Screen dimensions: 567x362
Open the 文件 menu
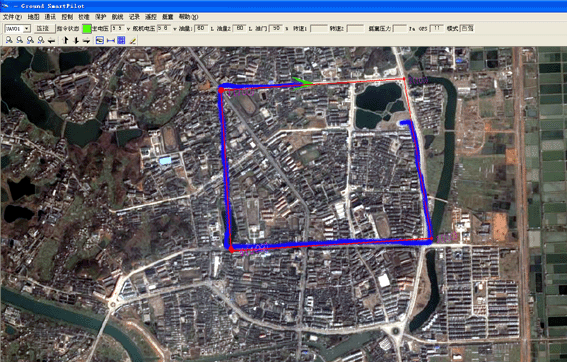pos(12,17)
